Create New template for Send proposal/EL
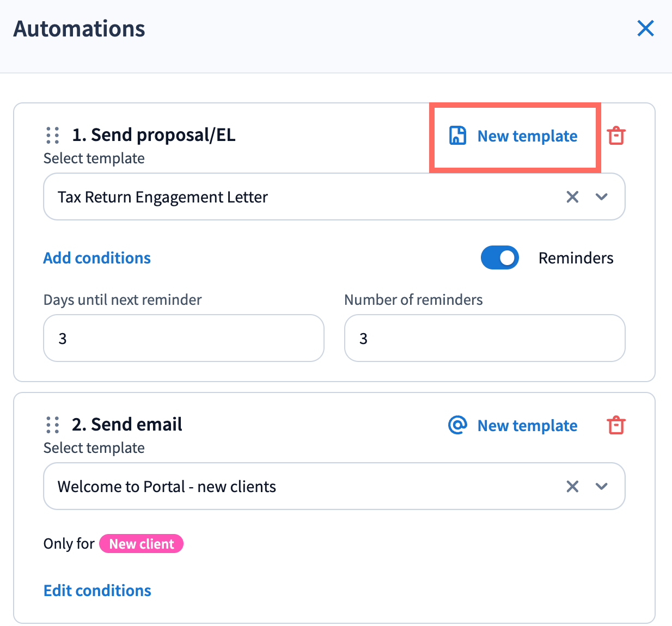This screenshot has height=626, width=672. pos(527,136)
